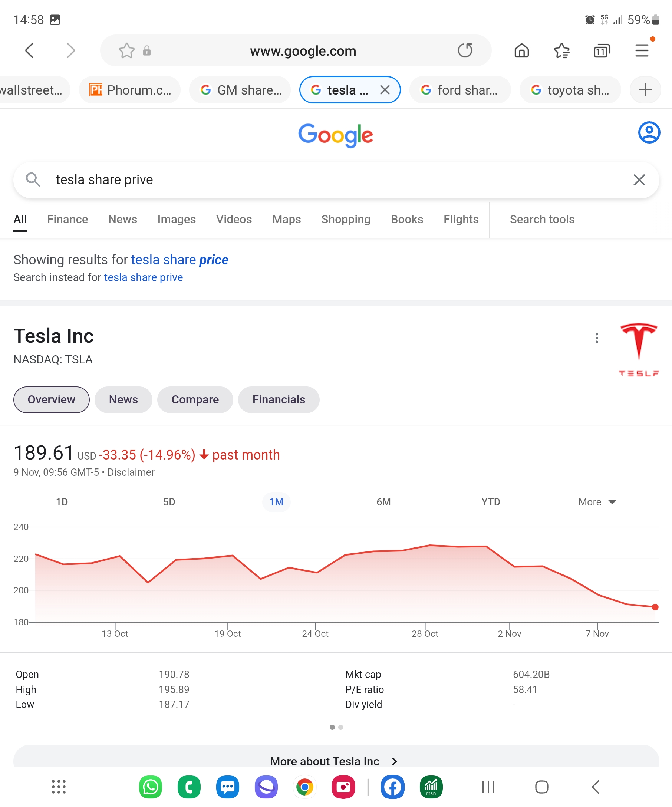
Task: Open Tesla card three-dot options menu
Action: 596,338
